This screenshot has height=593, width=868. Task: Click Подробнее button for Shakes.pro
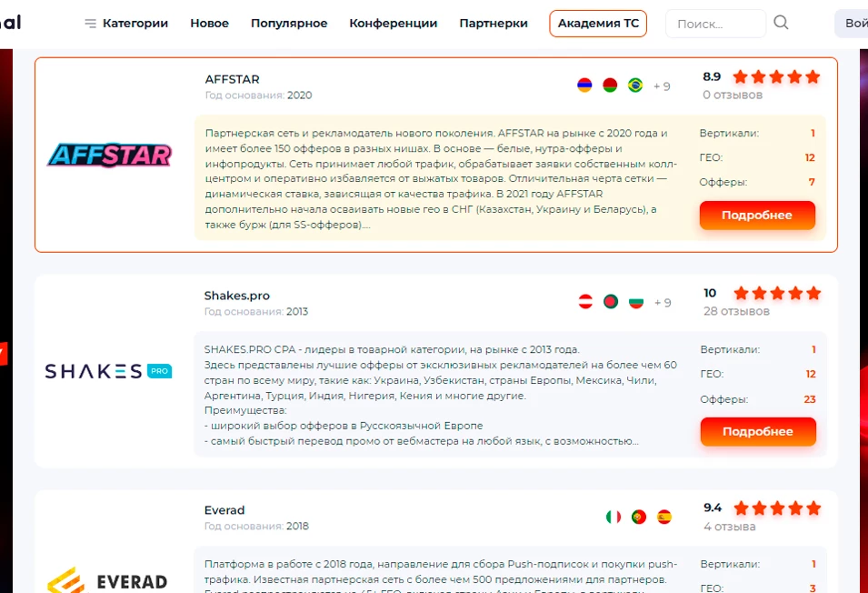758,431
